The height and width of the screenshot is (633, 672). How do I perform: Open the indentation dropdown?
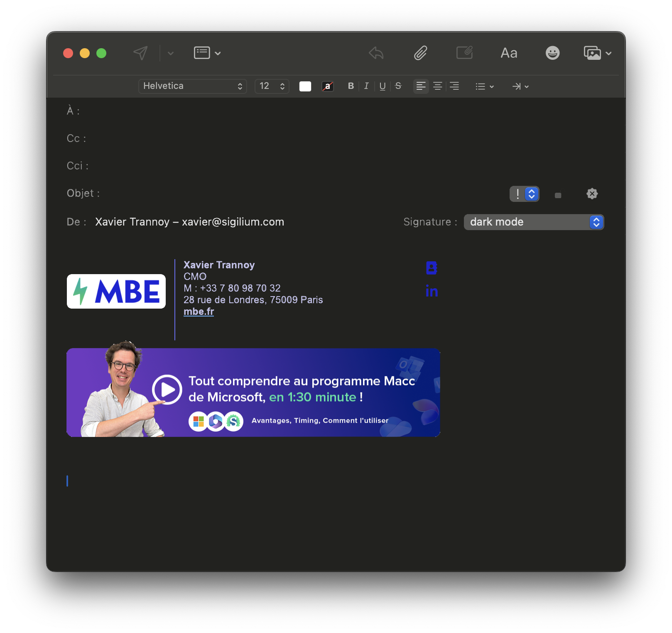click(520, 86)
